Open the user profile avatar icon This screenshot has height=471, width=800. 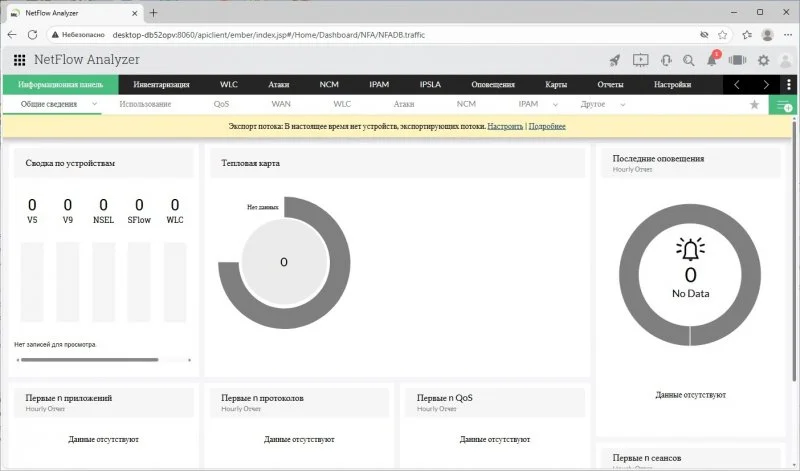click(786, 60)
